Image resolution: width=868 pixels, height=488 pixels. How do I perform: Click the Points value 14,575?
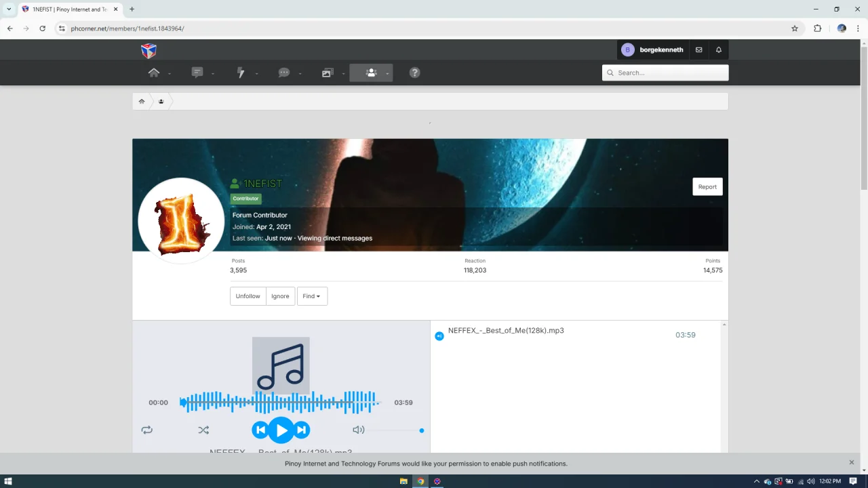tap(713, 270)
